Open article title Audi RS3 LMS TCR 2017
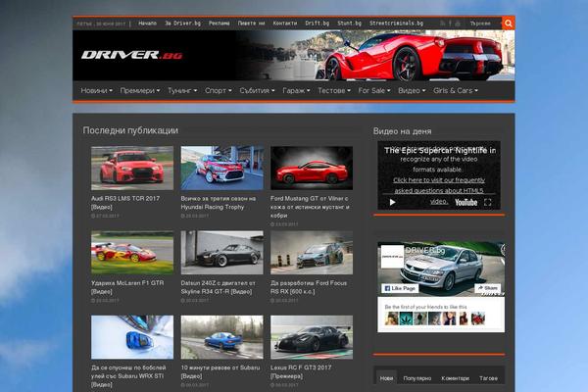The width and height of the screenshot is (588, 392). pos(125,203)
